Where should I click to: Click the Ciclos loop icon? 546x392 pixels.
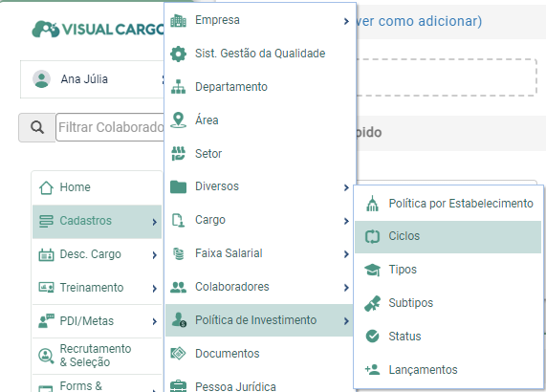point(372,237)
